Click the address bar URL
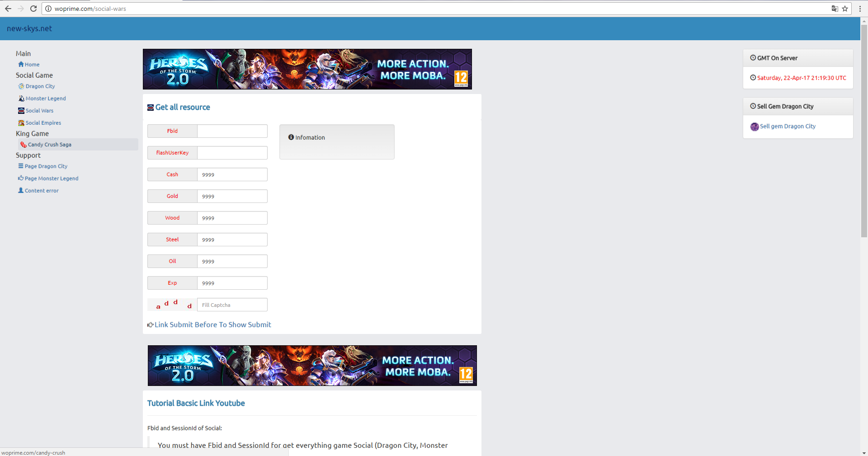Viewport: 868px width, 456px height. (90, 9)
